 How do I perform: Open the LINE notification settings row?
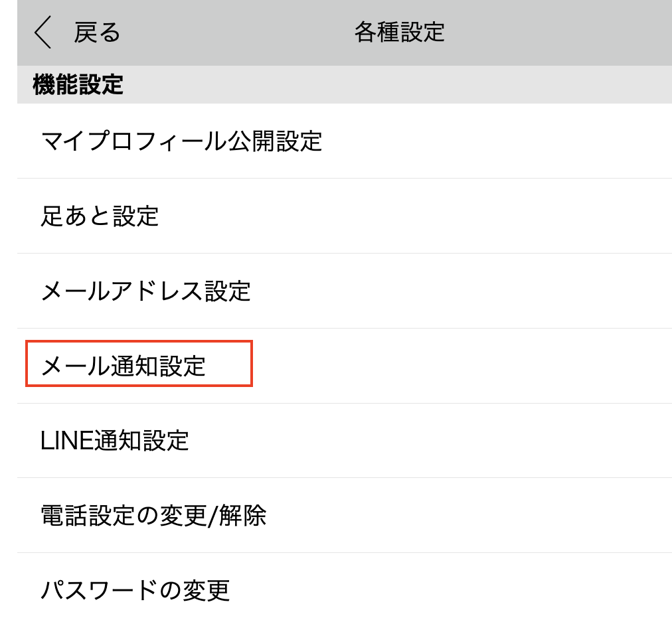344,441
